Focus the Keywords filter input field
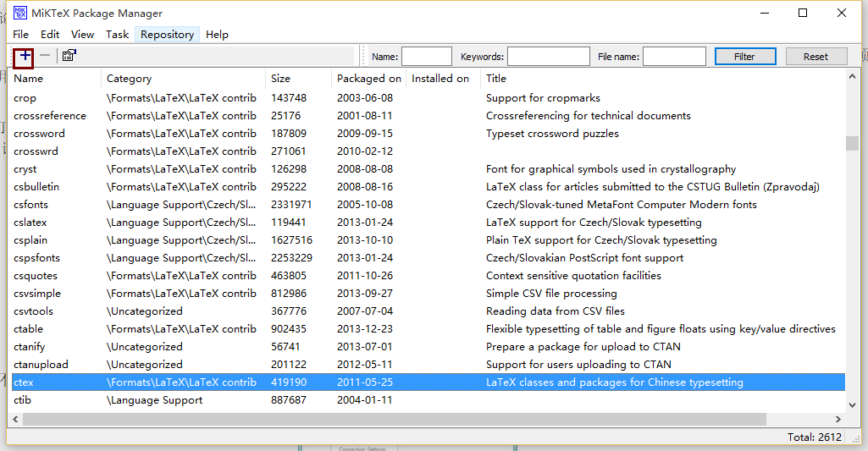The image size is (868, 451). pyautogui.click(x=548, y=57)
